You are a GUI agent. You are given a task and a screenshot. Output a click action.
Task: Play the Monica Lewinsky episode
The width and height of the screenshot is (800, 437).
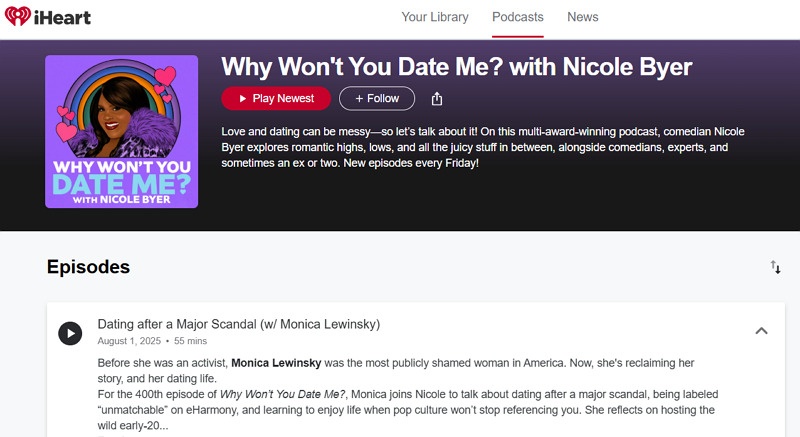point(70,333)
